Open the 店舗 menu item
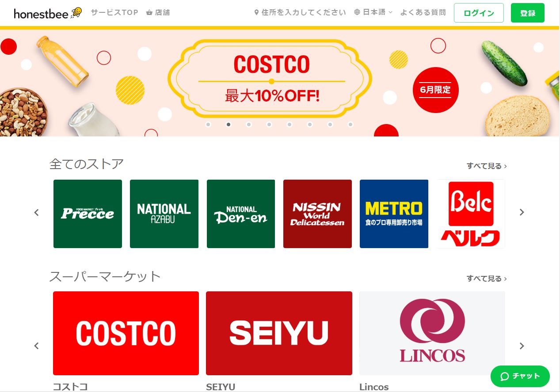This screenshot has width=560, height=392. (x=158, y=12)
